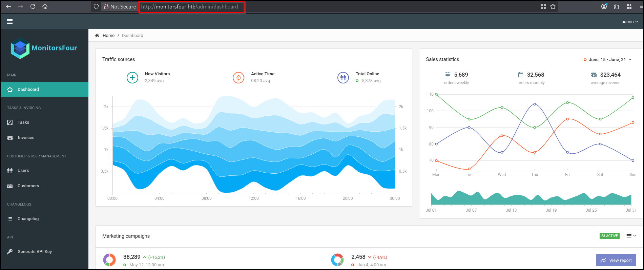The image size is (644, 270).
Task: Click the Tasks checkbox icon
Action: (10, 122)
